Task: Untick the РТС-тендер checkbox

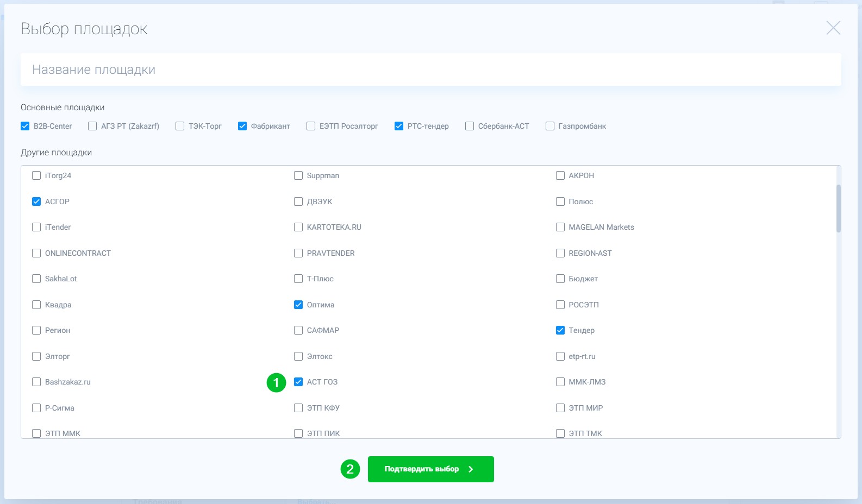Action: point(399,126)
